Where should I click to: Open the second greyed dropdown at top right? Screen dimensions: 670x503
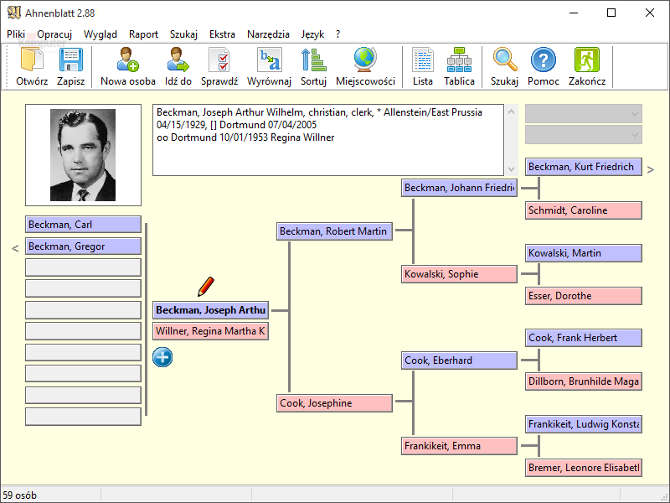[583, 134]
